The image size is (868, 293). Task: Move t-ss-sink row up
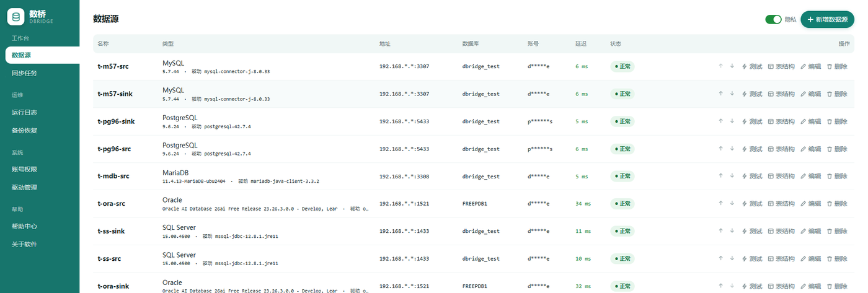pyautogui.click(x=720, y=231)
